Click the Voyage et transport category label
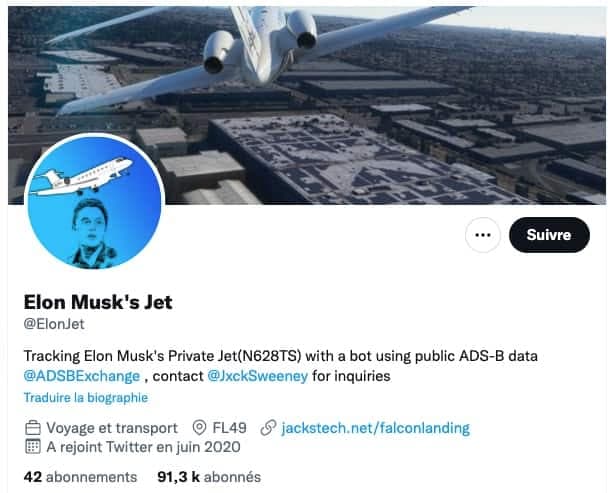 111,428
